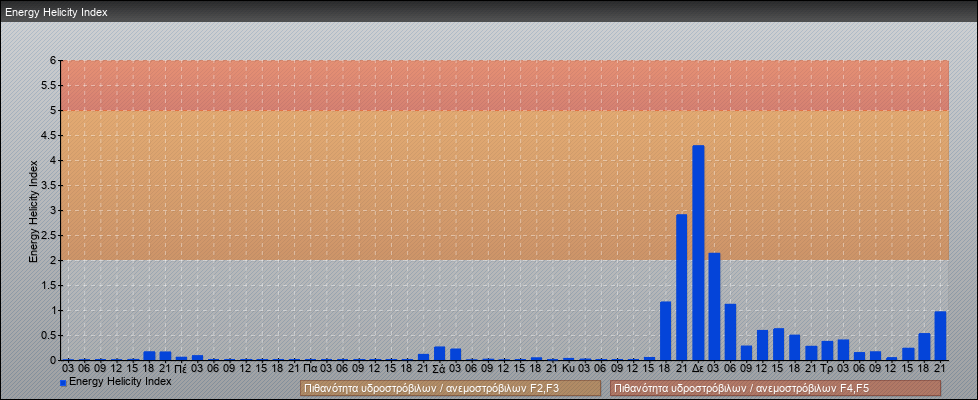Click the panel header title Energy Helicity Index
The height and width of the screenshot is (400, 978).
[56, 12]
